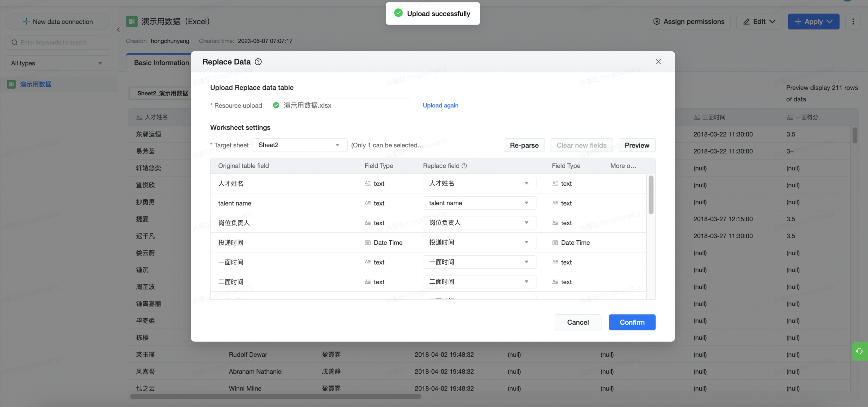Click the customer support headset icon
868x407 pixels.
tap(860, 351)
